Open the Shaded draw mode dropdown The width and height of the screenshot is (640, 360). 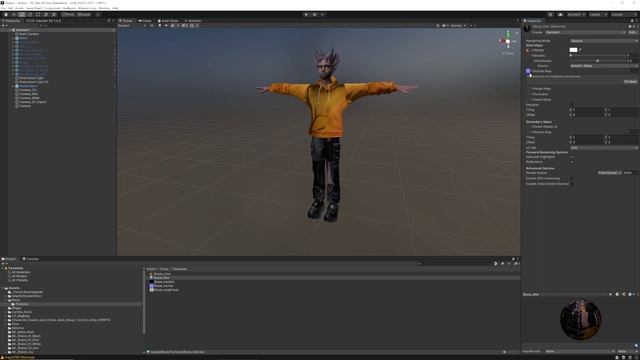pos(131,25)
